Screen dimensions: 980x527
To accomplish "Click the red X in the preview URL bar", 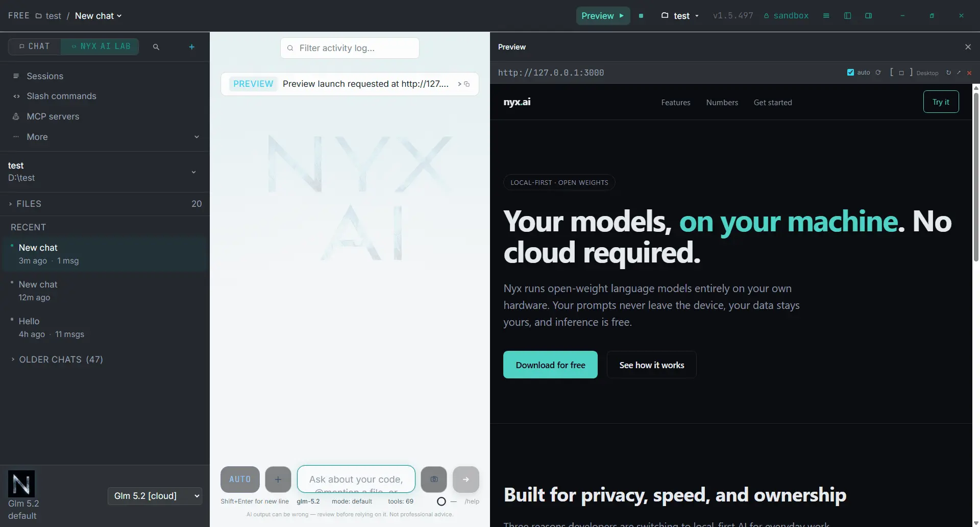I will pos(969,73).
